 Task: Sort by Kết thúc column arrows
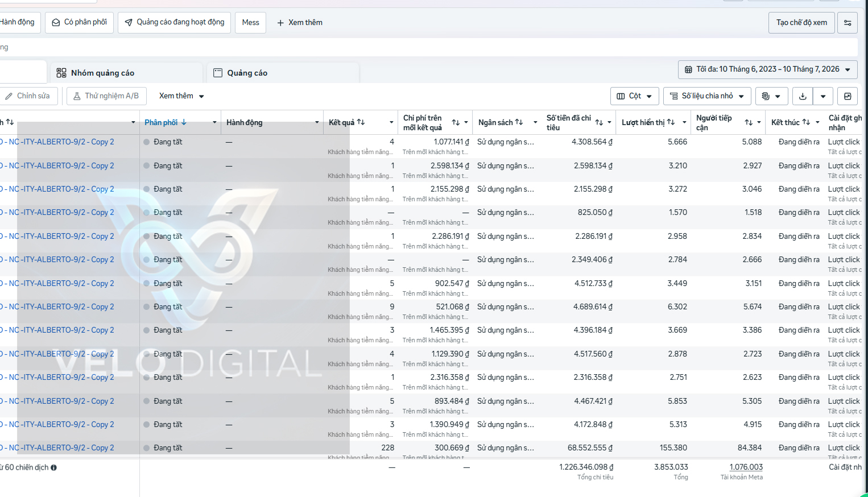tap(806, 122)
